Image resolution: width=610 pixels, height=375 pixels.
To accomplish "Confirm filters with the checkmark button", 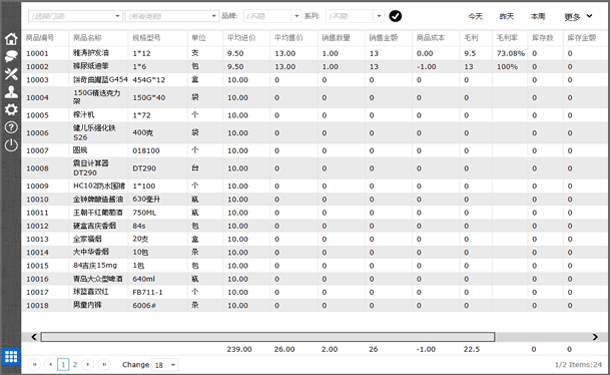I will click(x=395, y=16).
